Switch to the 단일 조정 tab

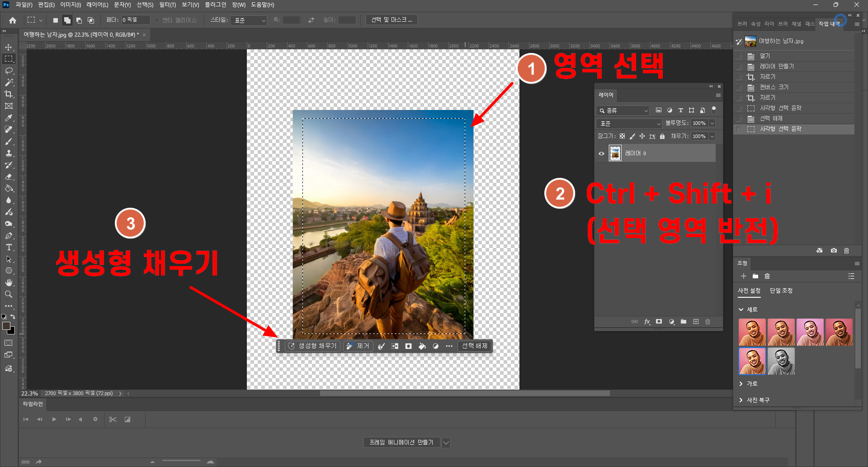point(781,291)
